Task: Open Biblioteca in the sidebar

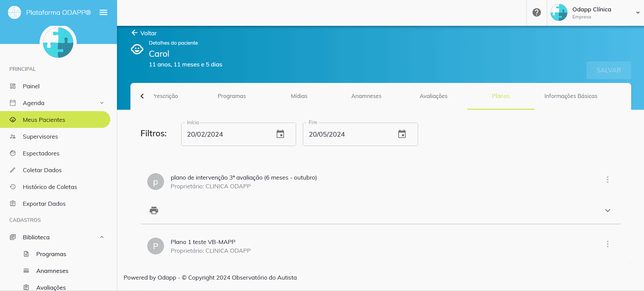Action: 55,237
